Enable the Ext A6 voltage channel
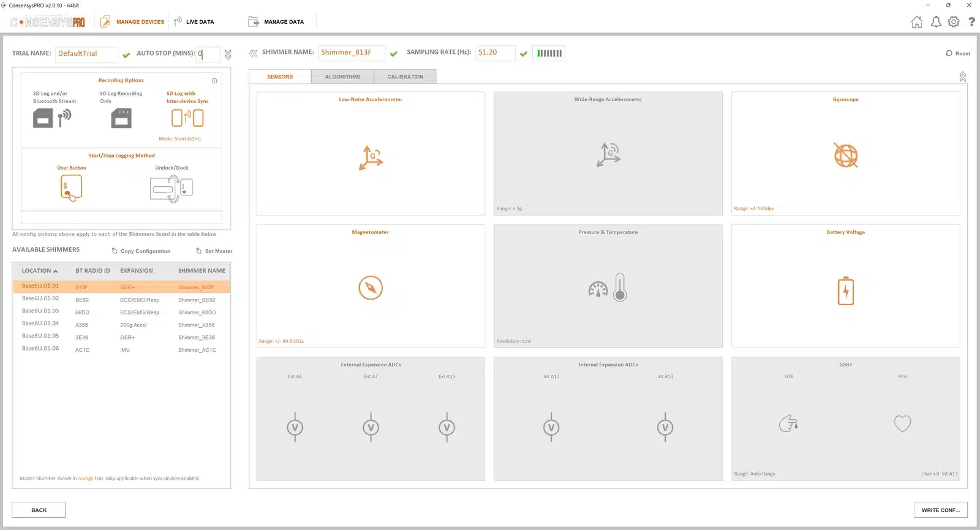The height and width of the screenshot is (530, 980). 295,428
